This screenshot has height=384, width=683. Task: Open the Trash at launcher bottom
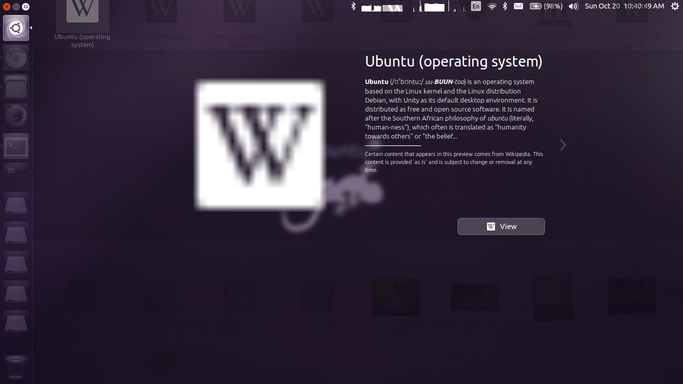[x=16, y=367]
